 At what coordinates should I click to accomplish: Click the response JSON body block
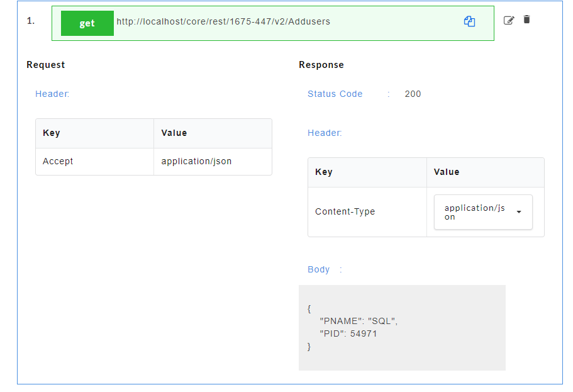pos(401,328)
